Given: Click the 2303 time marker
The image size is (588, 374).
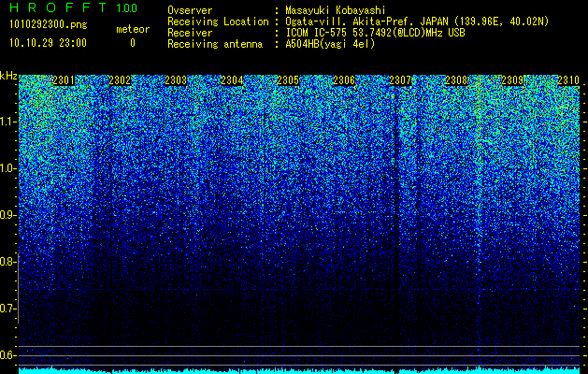Looking at the screenshot, I should (x=176, y=80).
